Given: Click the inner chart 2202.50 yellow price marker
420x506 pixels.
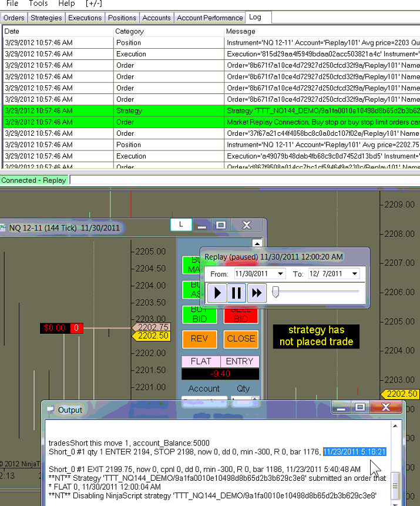Looking at the screenshot, I should pyautogui.click(x=152, y=336).
